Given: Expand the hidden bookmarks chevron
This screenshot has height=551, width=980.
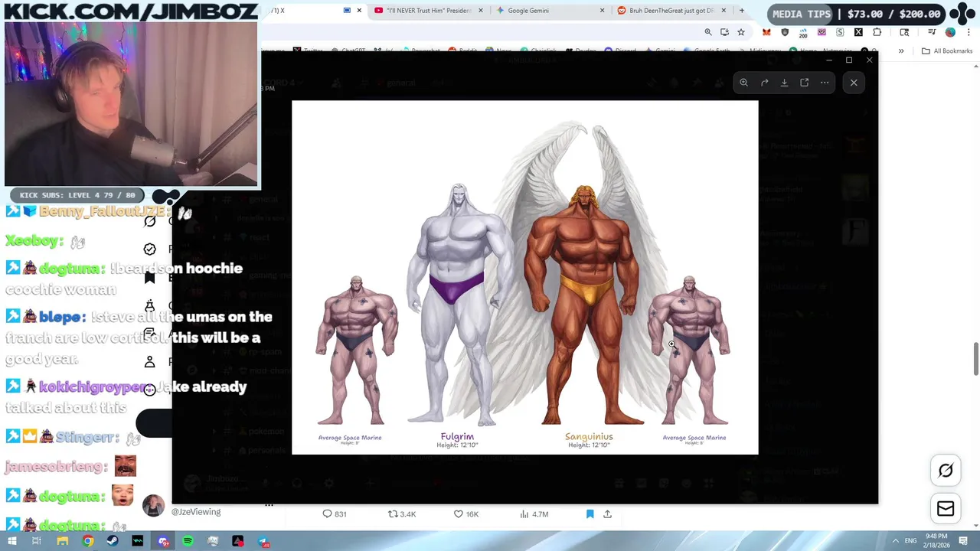Looking at the screenshot, I should tap(901, 51).
